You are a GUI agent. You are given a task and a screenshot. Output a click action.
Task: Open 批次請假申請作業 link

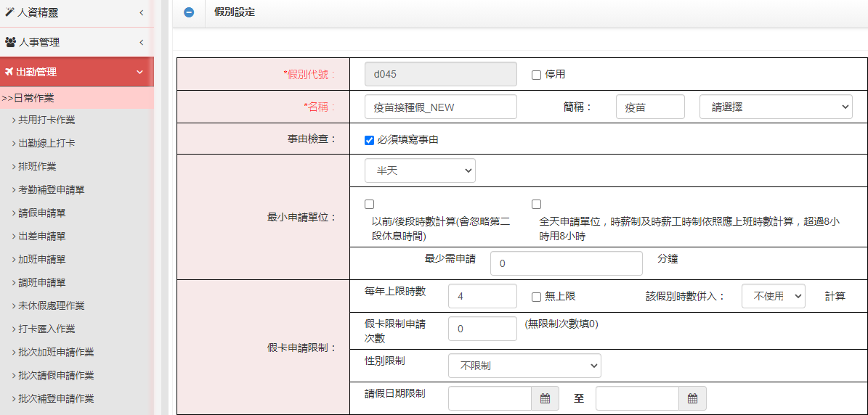pos(55,375)
